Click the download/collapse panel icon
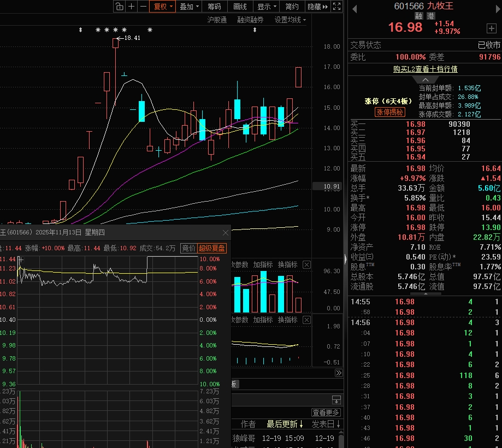The height and width of the screenshot is (448, 502). click(336, 399)
